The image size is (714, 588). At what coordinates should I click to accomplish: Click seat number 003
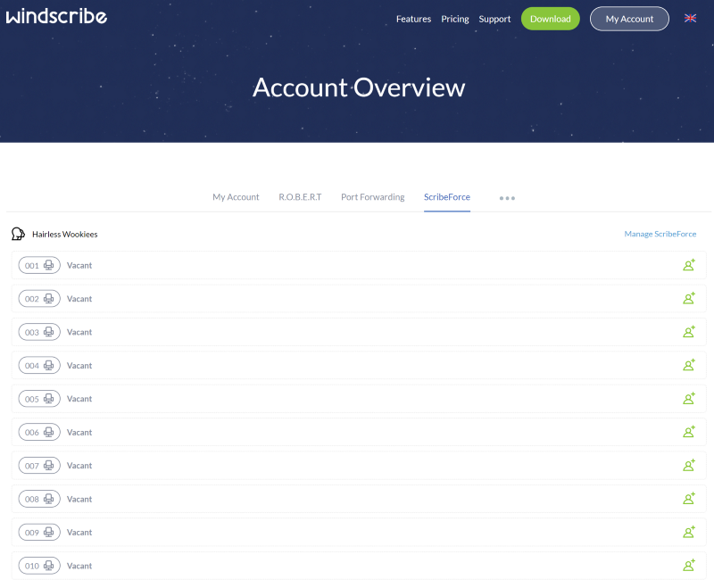[x=32, y=332]
